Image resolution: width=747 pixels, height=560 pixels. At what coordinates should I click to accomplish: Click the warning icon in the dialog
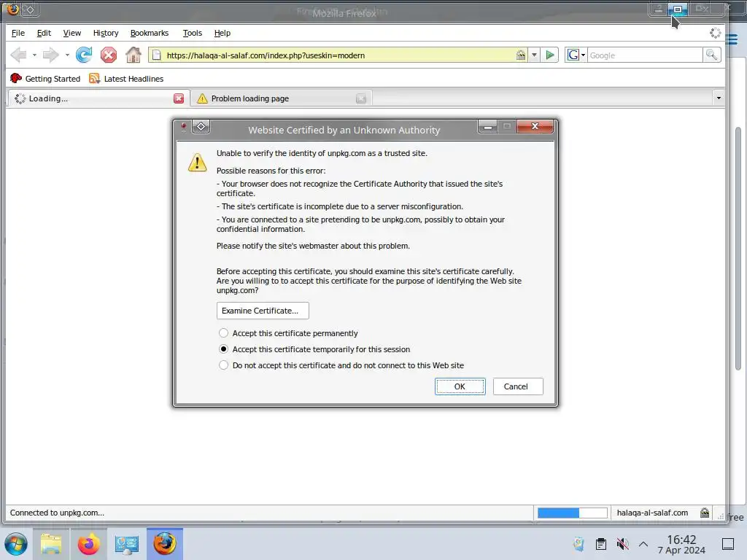pos(197,163)
